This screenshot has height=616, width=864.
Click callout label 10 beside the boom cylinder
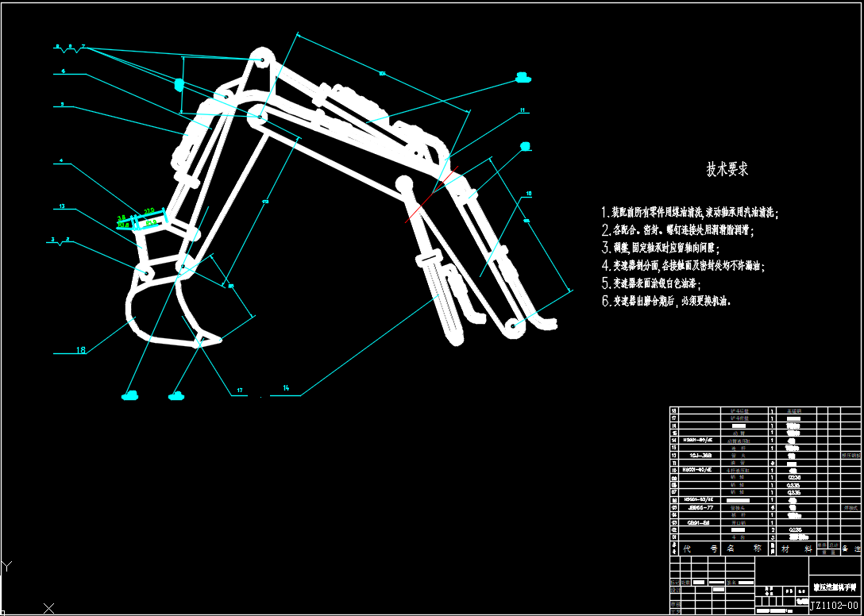click(x=528, y=194)
